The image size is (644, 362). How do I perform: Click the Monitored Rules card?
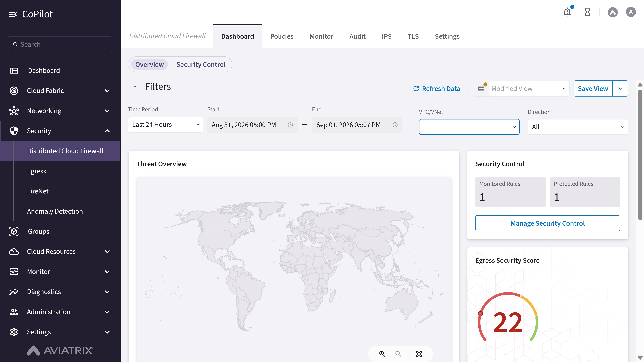510,192
